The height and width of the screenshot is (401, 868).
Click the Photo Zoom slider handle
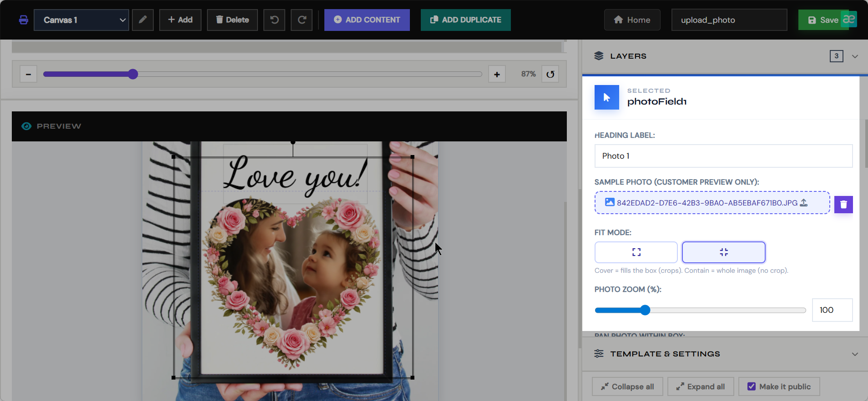pyautogui.click(x=645, y=310)
